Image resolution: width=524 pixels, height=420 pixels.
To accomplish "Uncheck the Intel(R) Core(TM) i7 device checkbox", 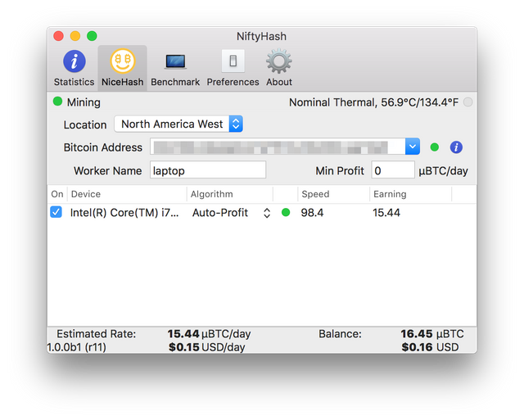I will [x=56, y=212].
